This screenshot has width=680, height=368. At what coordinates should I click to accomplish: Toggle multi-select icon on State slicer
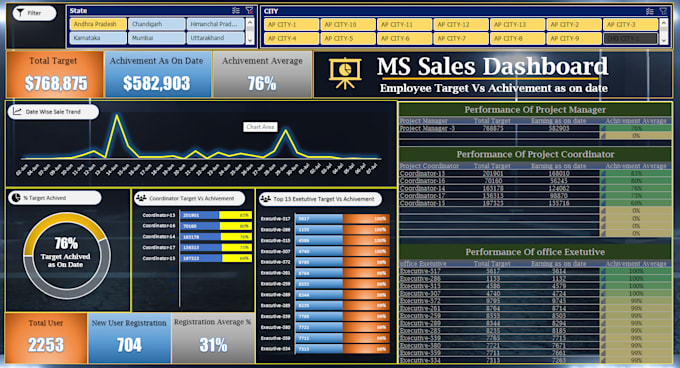click(x=235, y=10)
